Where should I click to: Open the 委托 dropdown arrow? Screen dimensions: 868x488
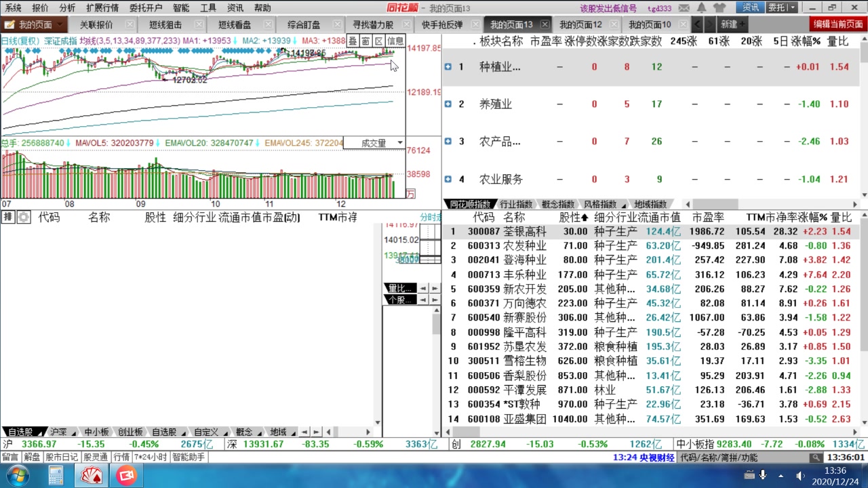(x=793, y=7)
